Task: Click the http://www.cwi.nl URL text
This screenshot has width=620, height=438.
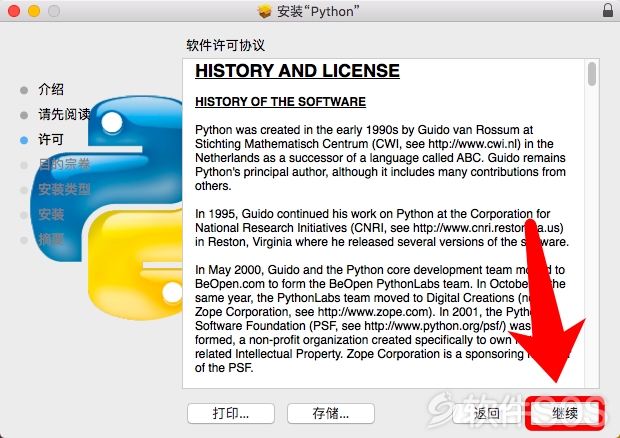Action: (474, 144)
